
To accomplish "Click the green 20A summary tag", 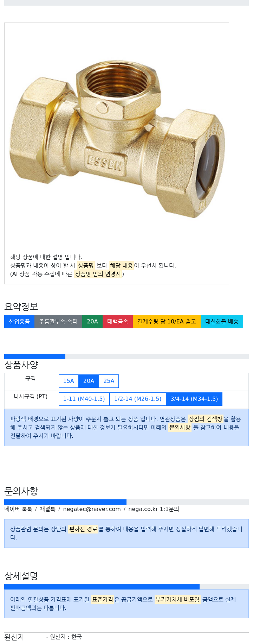I will 92,322.
